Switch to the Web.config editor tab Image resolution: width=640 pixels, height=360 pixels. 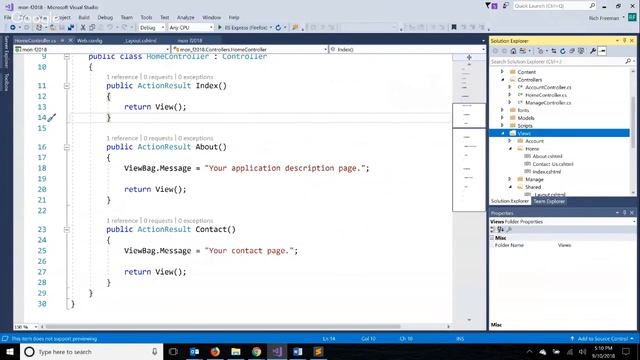click(89, 40)
